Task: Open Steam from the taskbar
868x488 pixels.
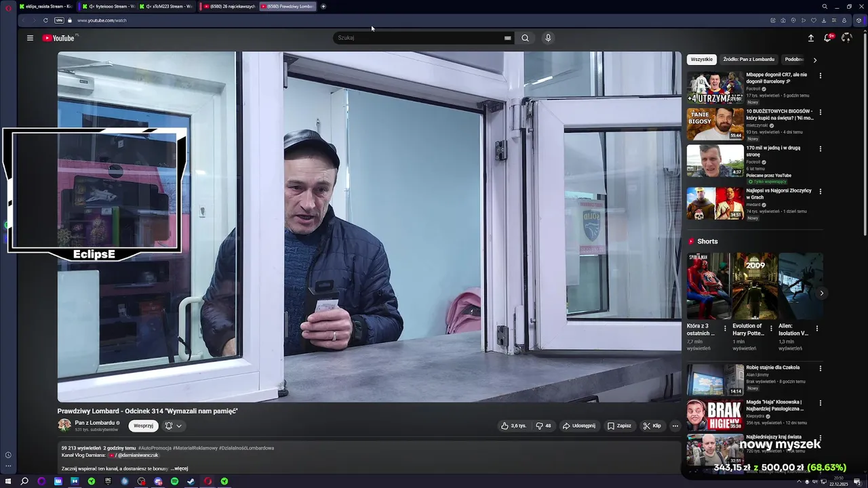Action: click(x=191, y=481)
